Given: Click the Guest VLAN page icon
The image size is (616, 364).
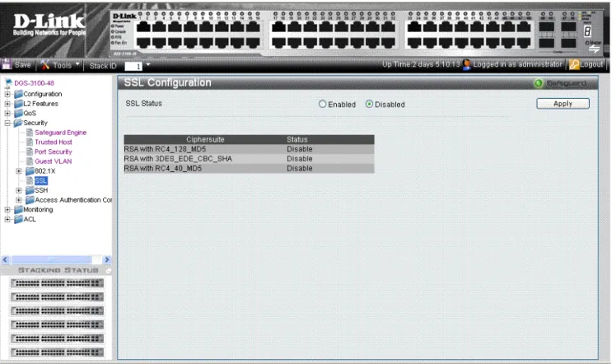Looking at the screenshot, I should (30, 161).
